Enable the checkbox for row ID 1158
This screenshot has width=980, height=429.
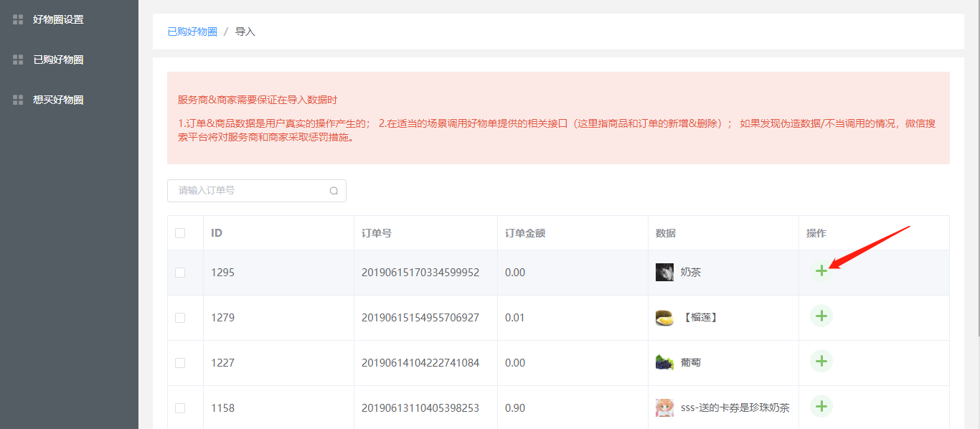pos(180,408)
